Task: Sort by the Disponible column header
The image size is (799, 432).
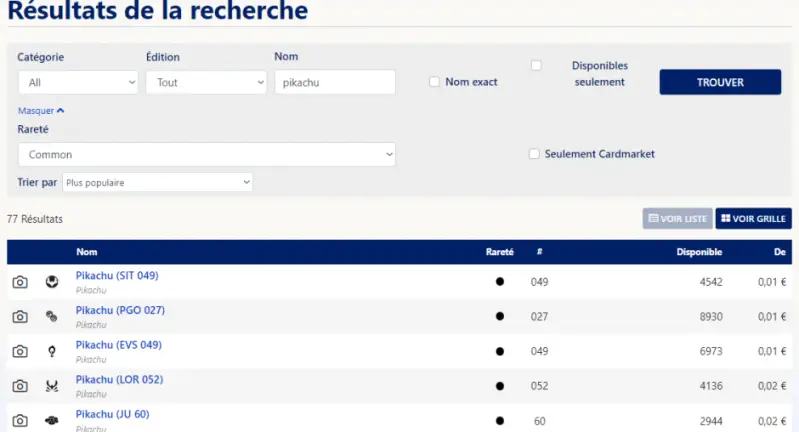Action: tap(699, 252)
